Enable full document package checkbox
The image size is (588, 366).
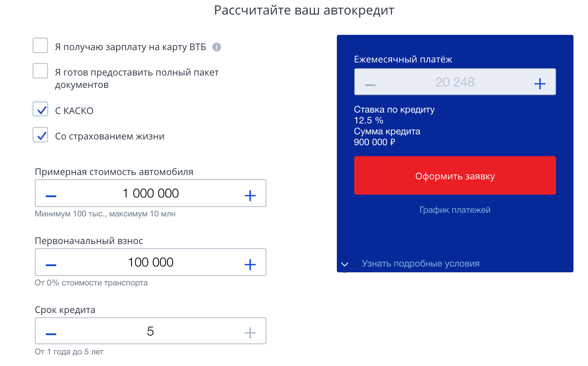click(40, 71)
